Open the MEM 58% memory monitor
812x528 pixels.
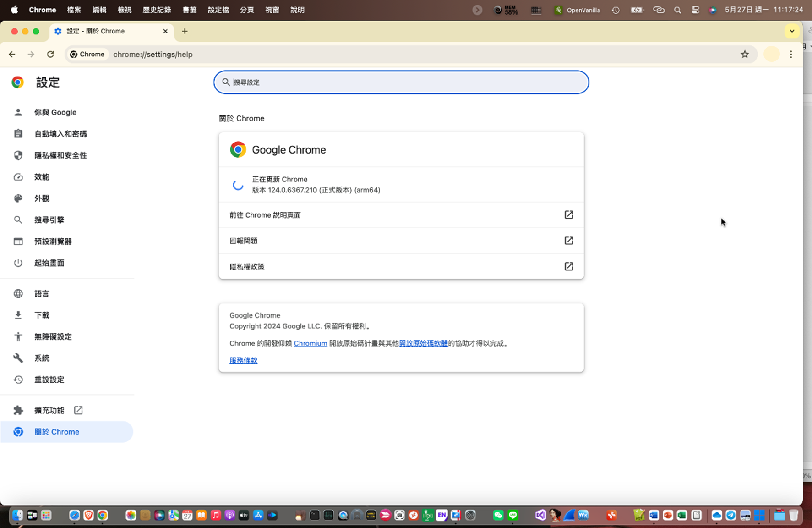click(506, 10)
